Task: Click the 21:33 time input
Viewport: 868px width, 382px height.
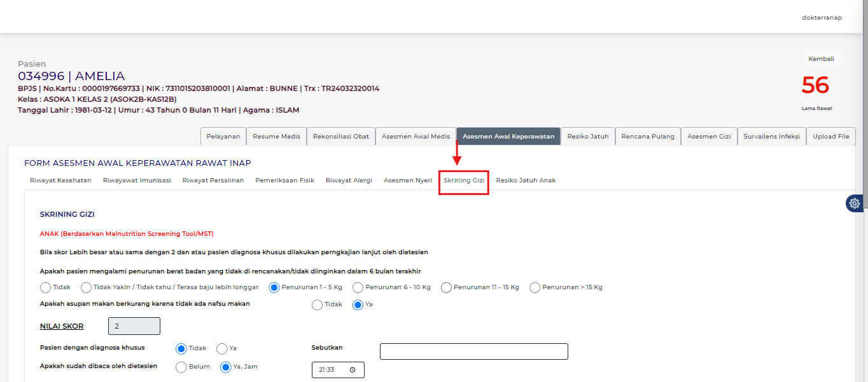Action: click(x=331, y=370)
